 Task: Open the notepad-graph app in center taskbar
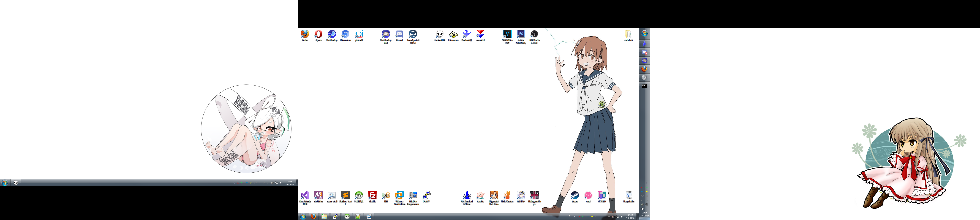(x=358, y=217)
